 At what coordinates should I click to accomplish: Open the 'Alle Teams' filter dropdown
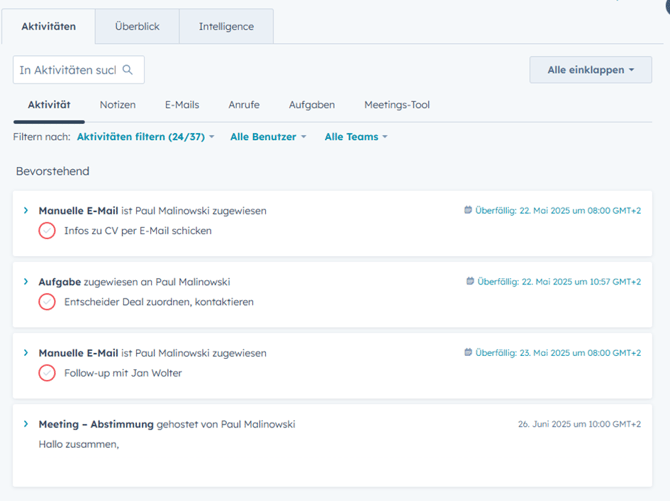[x=355, y=137]
